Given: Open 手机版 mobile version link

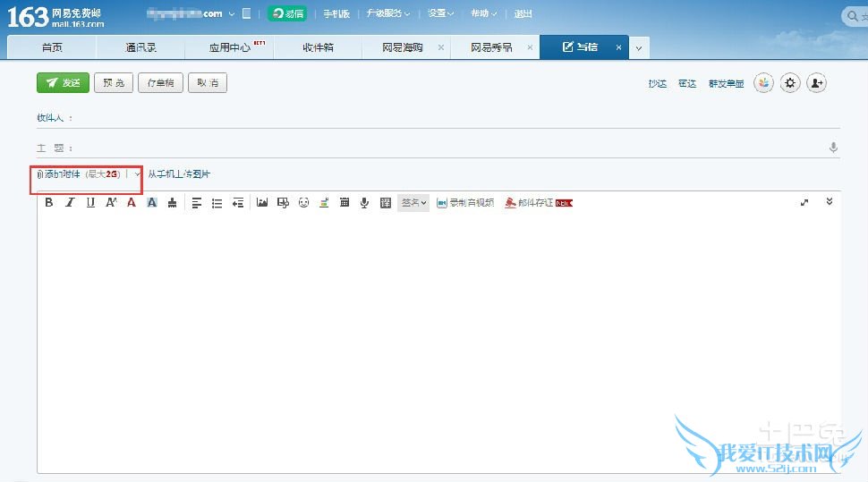Looking at the screenshot, I should click(336, 13).
